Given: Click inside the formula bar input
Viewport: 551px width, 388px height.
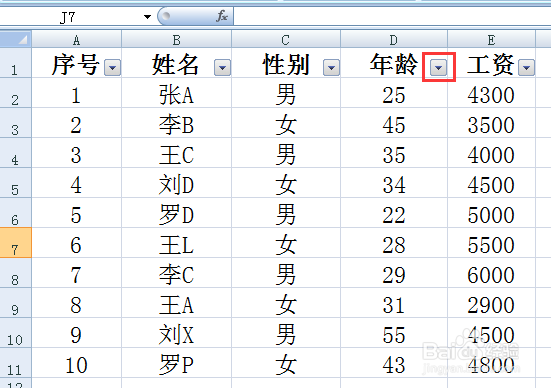Looking at the screenshot, I should coord(392,17).
